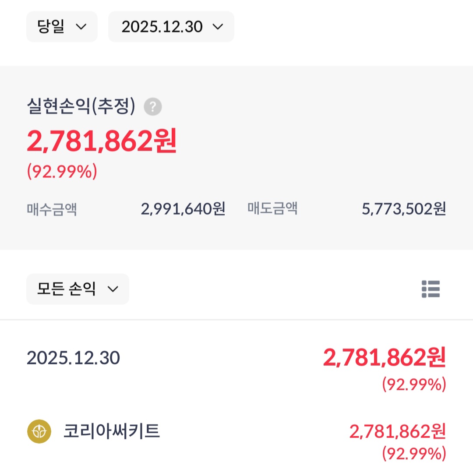Viewport: 473px width, 476px height.
Task: Open the 2025.12.30 date picker dropdown
Action: click(x=171, y=27)
